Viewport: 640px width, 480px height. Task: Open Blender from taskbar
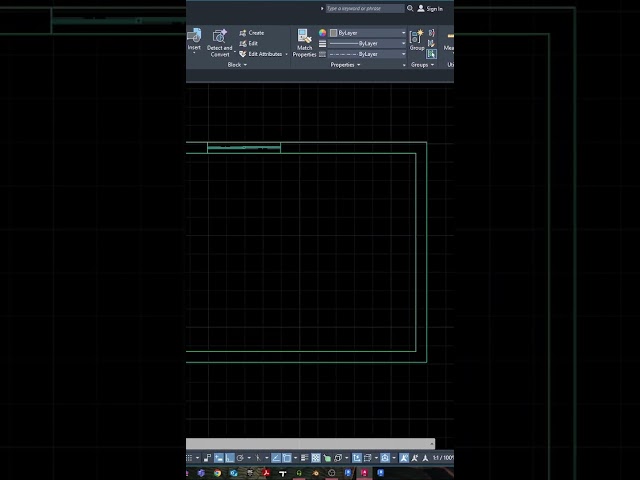(x=316, y=473)
